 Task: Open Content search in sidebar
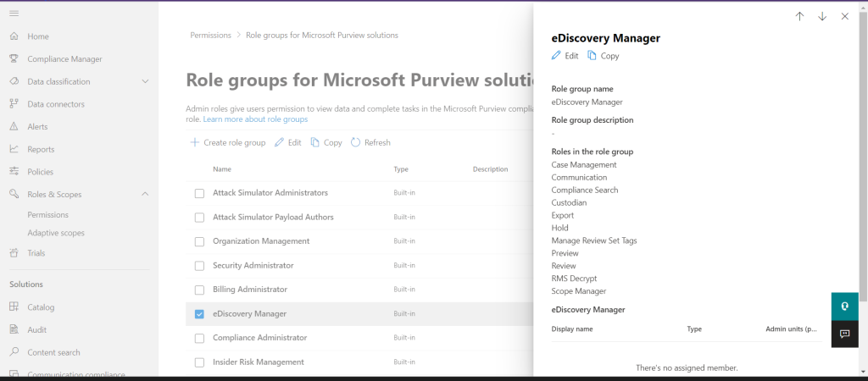pyautogui.click(x=53, y=352)
